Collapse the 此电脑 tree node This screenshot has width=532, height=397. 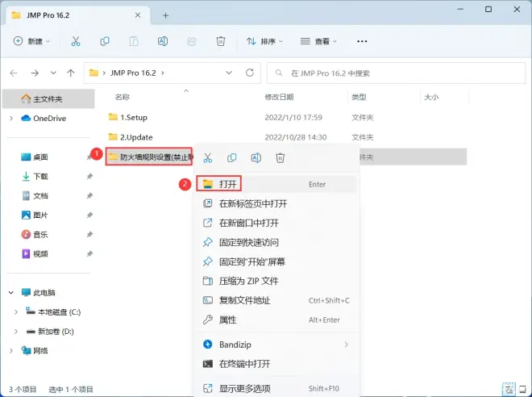click(11, 292)
